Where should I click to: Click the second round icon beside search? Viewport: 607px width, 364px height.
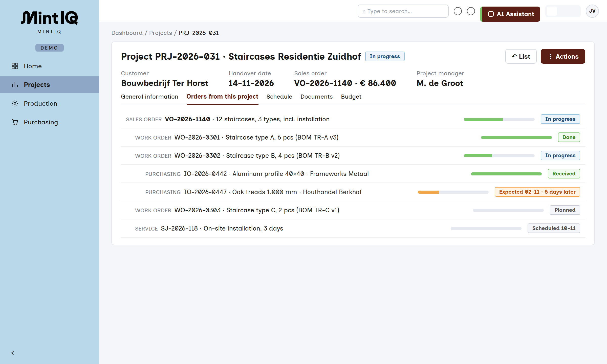click(x=471, y=11)
